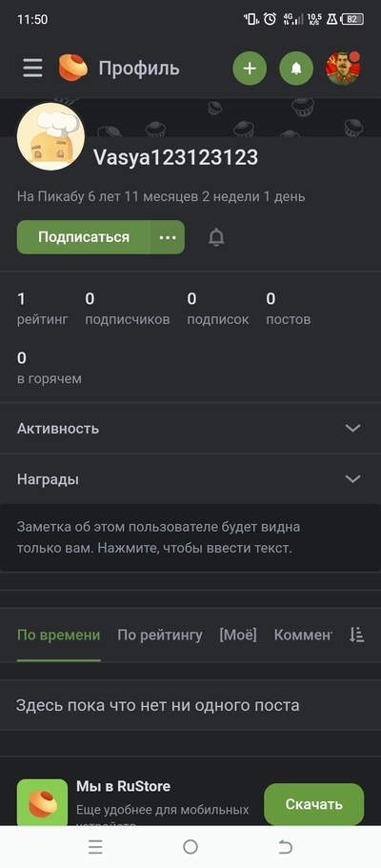Toggle post notifications bell for Vasya123123123
This screenshot has height=868, width=381.
point(216,237)
